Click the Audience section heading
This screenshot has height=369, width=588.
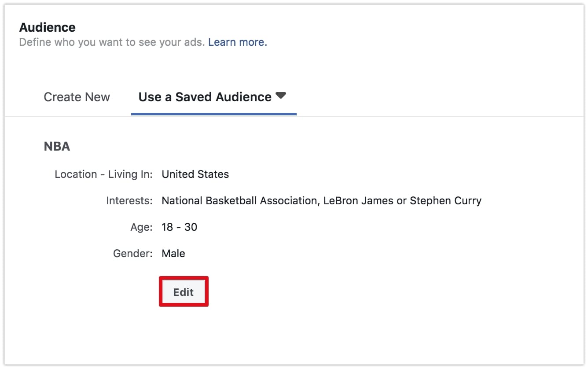tap(48, 27)
